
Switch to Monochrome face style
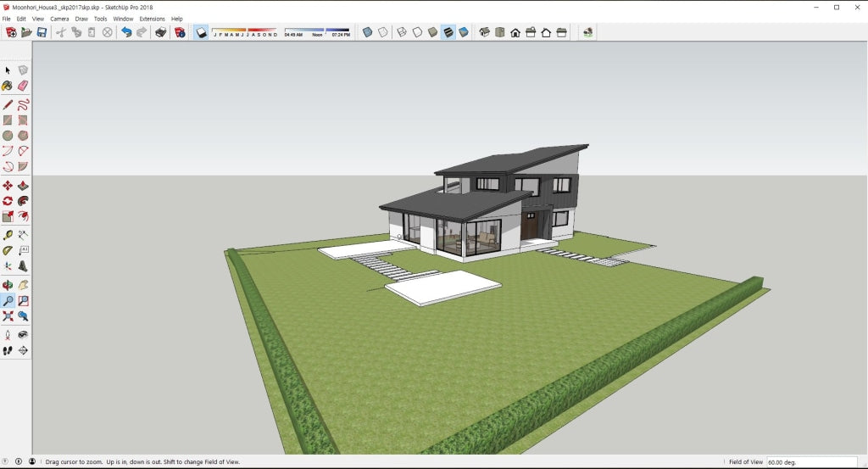464,33
